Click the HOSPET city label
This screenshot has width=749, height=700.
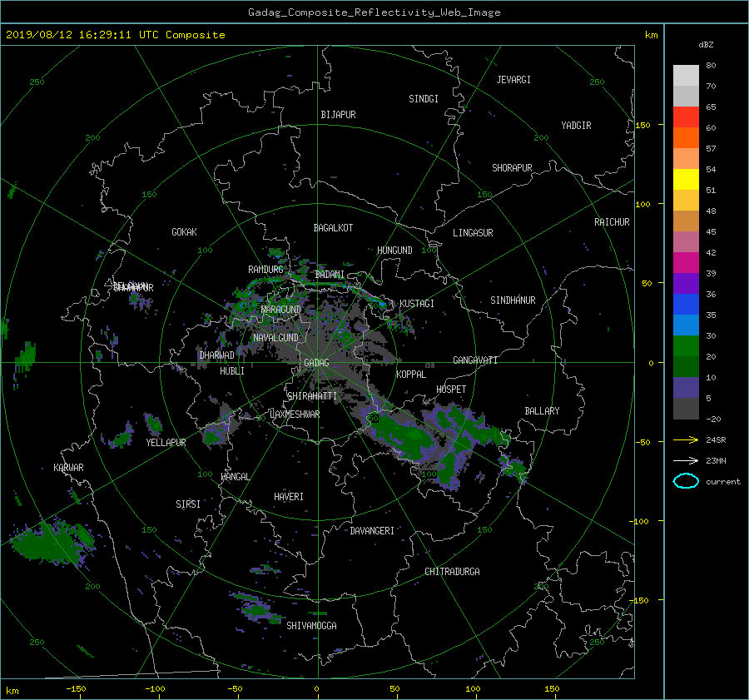pos(451,390)
